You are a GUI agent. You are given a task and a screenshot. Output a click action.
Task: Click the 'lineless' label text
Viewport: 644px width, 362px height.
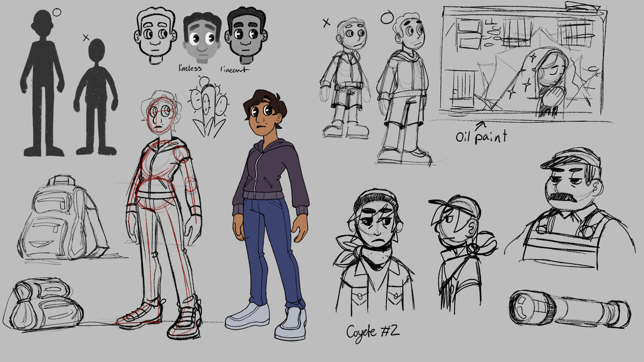click(190, 68)
